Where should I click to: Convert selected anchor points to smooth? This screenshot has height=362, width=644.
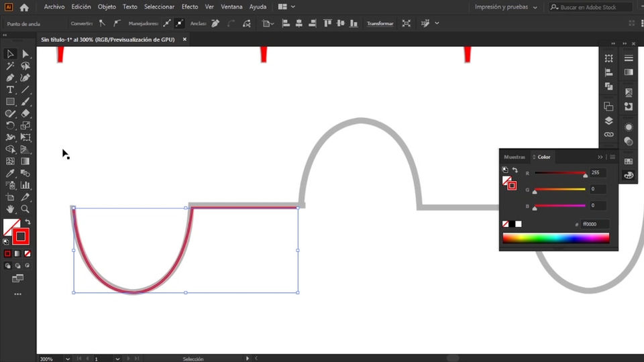117,23
